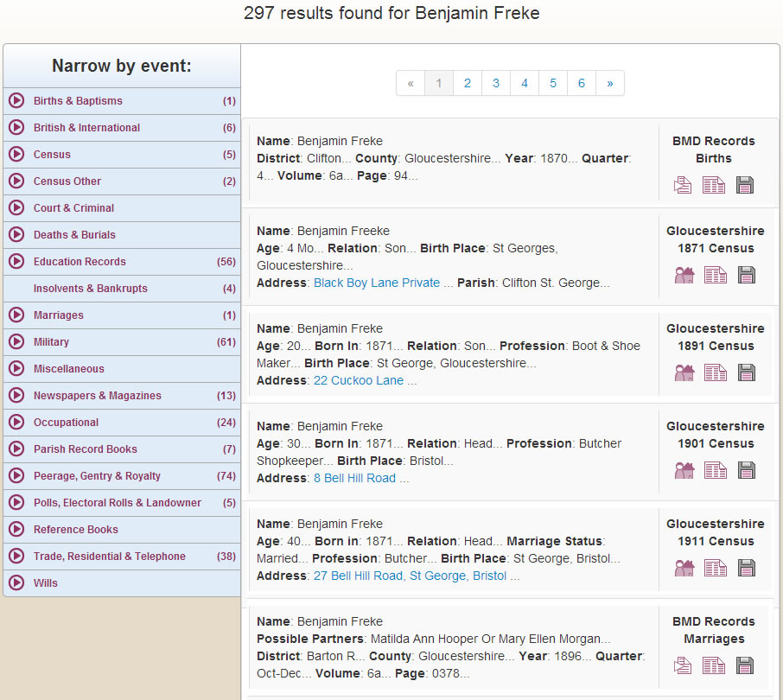Open original page image for 1896 BMD Marriages record
783x700 pixels.
pos(714,665)
